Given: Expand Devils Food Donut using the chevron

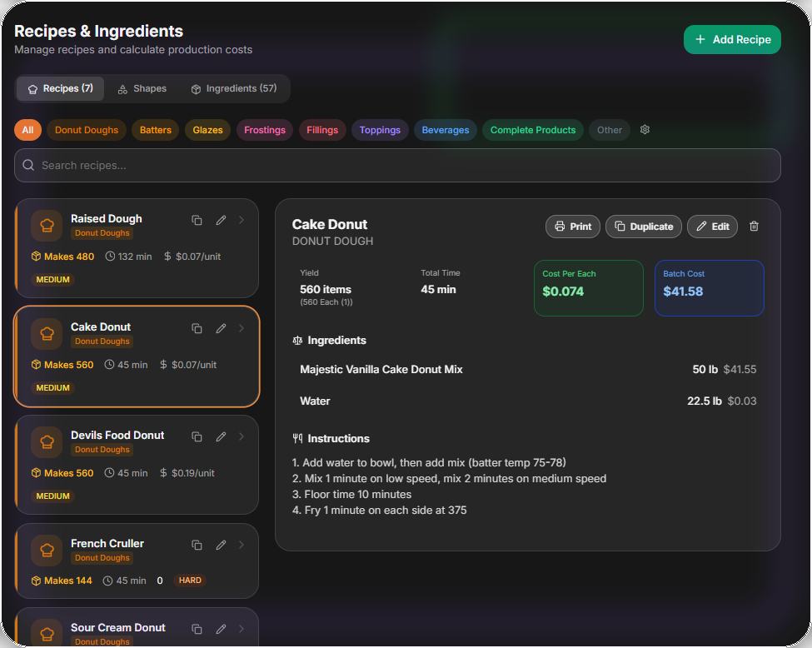Looking at the screenshot, I should 242,436.
